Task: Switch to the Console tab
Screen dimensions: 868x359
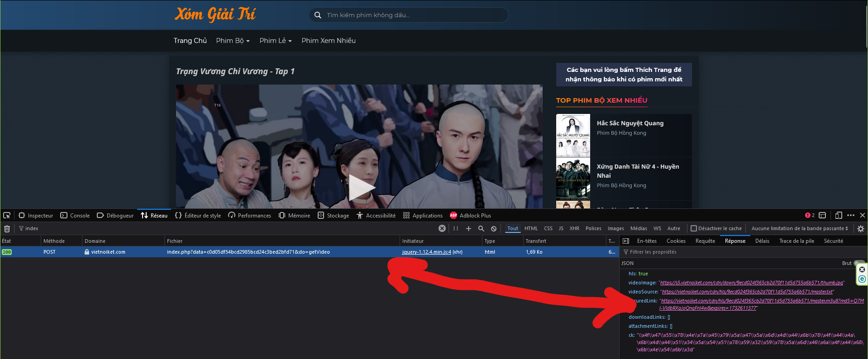Action: (75, 216)
